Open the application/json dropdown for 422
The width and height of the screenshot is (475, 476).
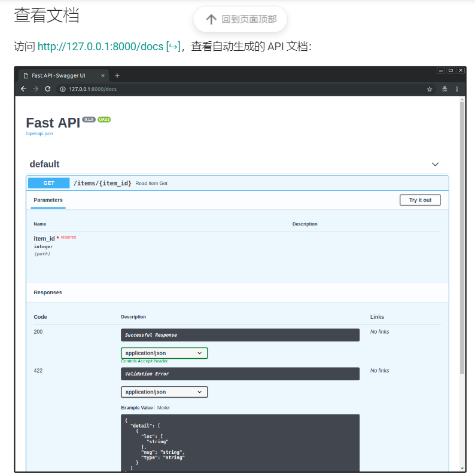pyautogui.click(x=164, y=392)
